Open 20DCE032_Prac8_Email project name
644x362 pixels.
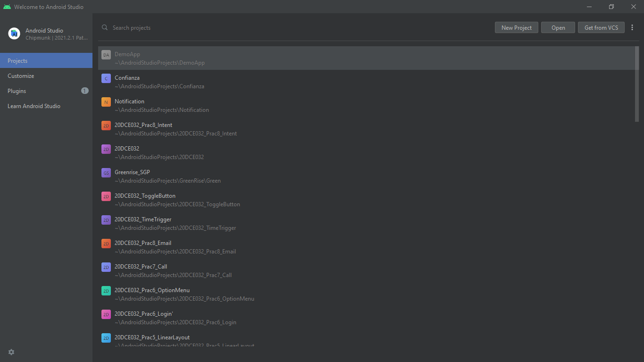[143, 243]
